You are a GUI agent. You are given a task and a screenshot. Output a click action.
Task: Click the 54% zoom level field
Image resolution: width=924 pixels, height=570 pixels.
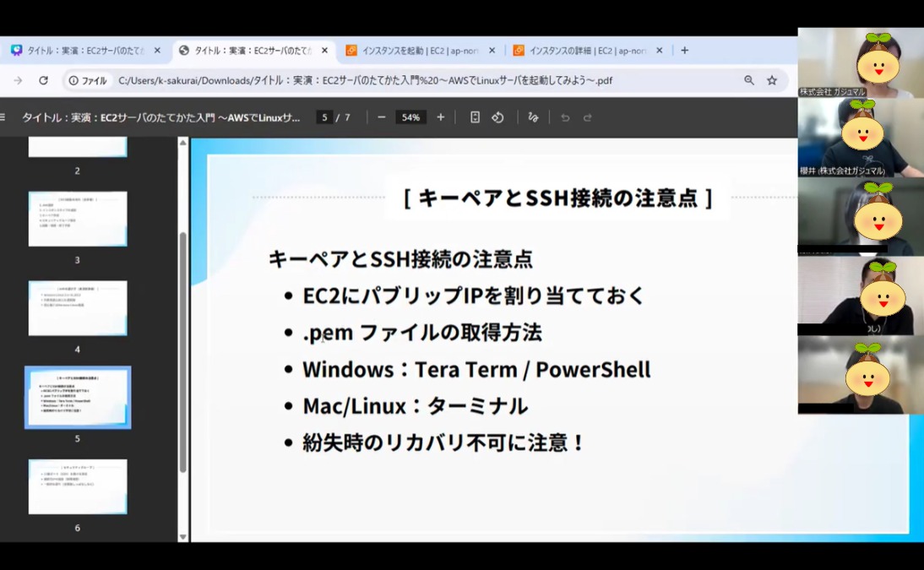click(410, 117)
